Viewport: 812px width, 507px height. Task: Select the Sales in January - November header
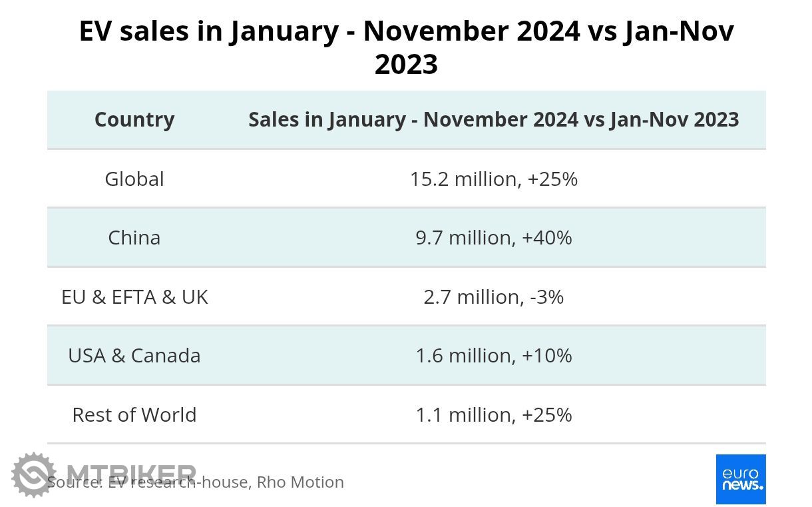click(493, 119)
